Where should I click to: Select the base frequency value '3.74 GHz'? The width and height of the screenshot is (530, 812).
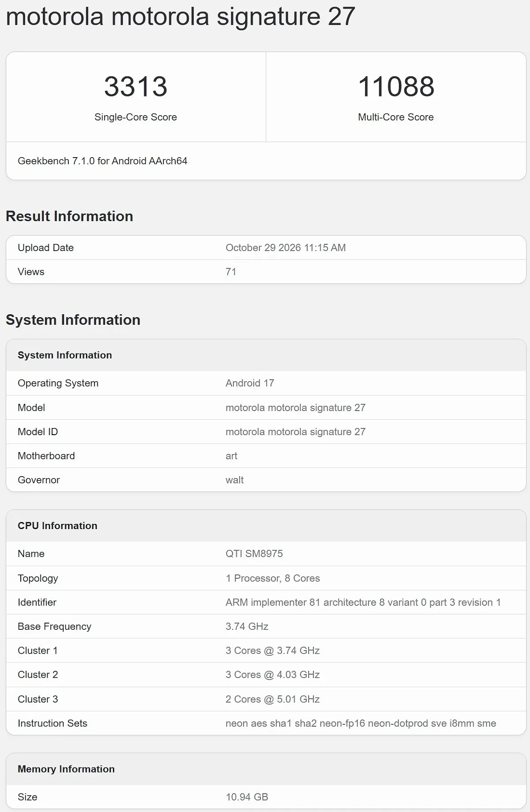[x=247, y=627]
